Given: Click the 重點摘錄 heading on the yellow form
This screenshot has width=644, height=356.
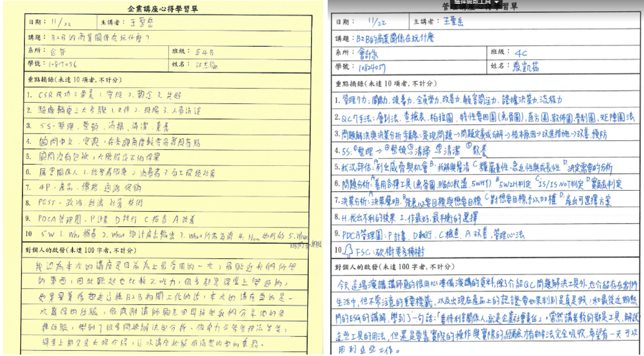Looking at the screenshot, I should click(70, 80).
